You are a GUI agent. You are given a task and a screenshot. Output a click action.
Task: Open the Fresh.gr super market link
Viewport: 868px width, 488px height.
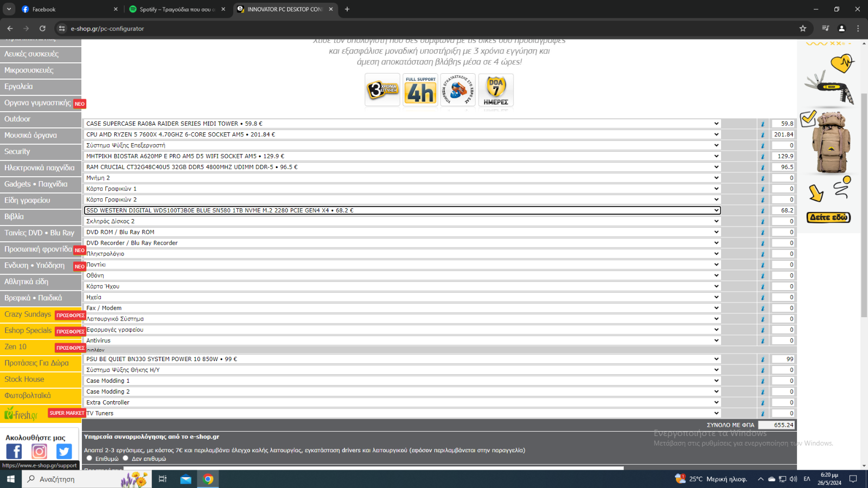click(41, 414)
